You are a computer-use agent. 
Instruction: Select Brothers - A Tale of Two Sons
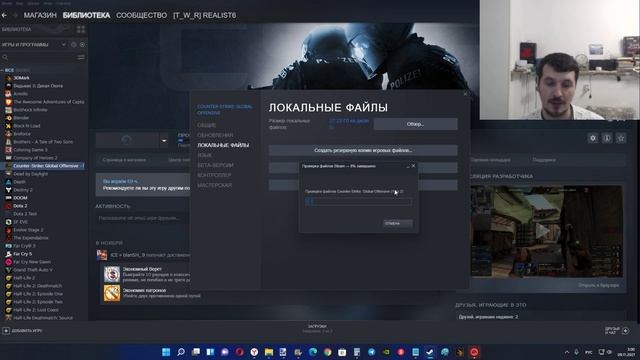[x=43, y=142]
